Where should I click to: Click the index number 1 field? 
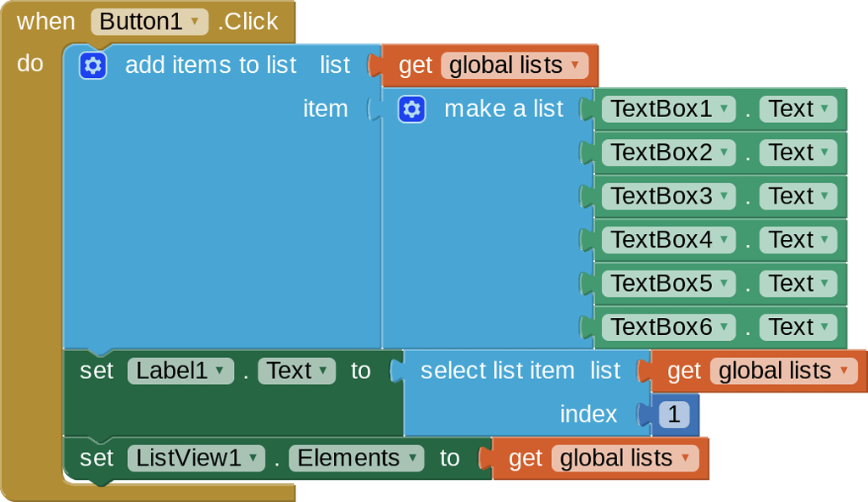(x=674, y=415)
